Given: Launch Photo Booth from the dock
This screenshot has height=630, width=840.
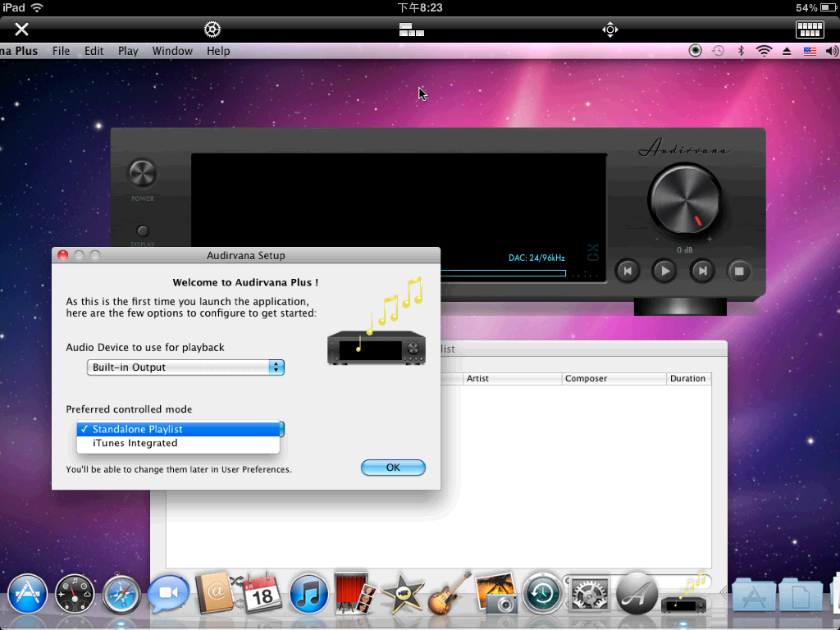Looking at the screenshot, I should (354, 593).
